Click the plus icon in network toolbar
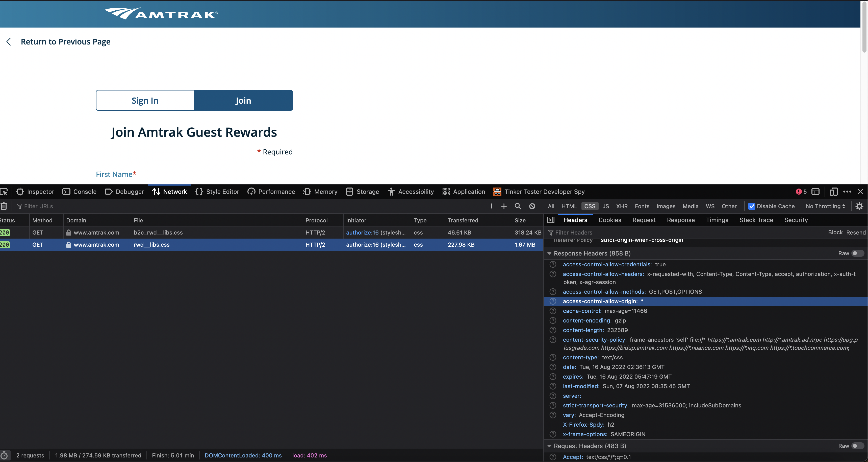Viewport: 868px width, 462px height. (x=504, y=206)
